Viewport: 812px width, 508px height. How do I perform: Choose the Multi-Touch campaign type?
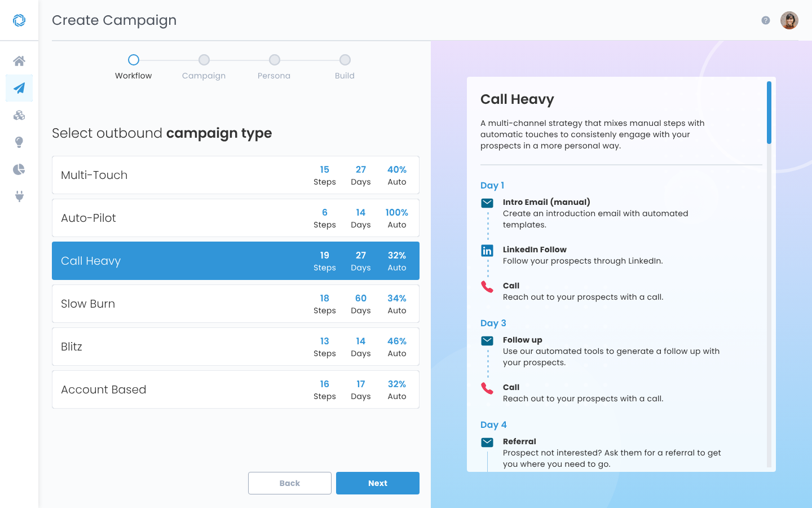[236, 175]
